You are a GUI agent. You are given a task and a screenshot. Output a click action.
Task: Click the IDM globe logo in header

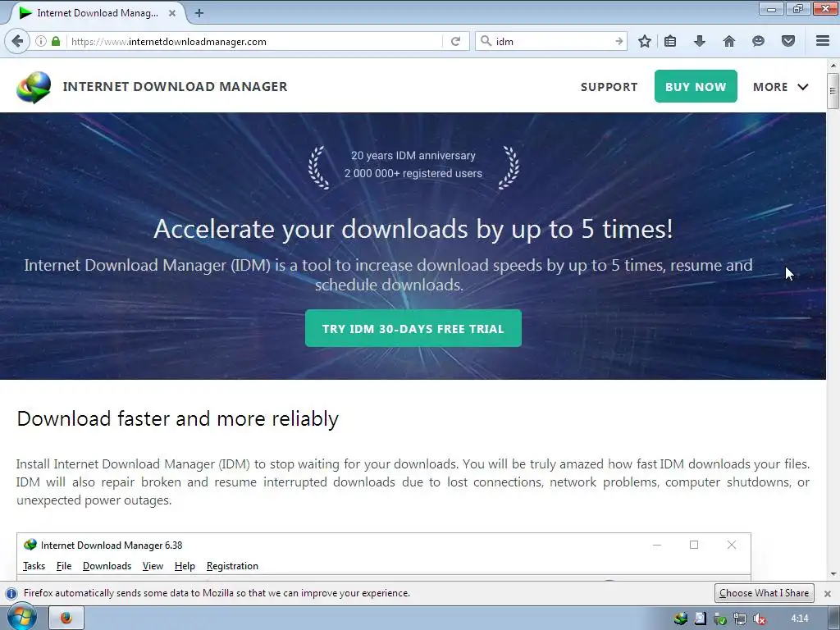tap(33, 87)
